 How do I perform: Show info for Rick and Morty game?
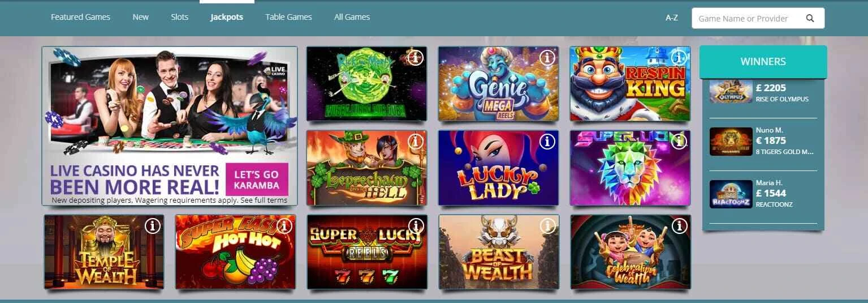coord(415,57)
